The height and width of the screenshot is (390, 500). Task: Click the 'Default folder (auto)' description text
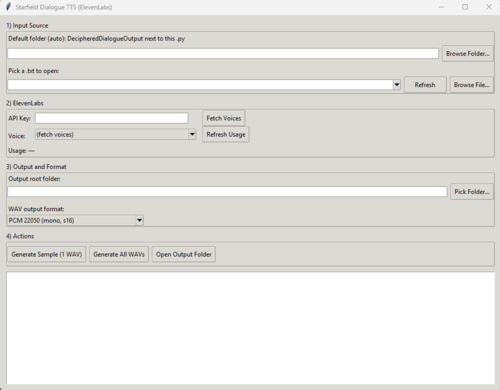click(97, 39)
